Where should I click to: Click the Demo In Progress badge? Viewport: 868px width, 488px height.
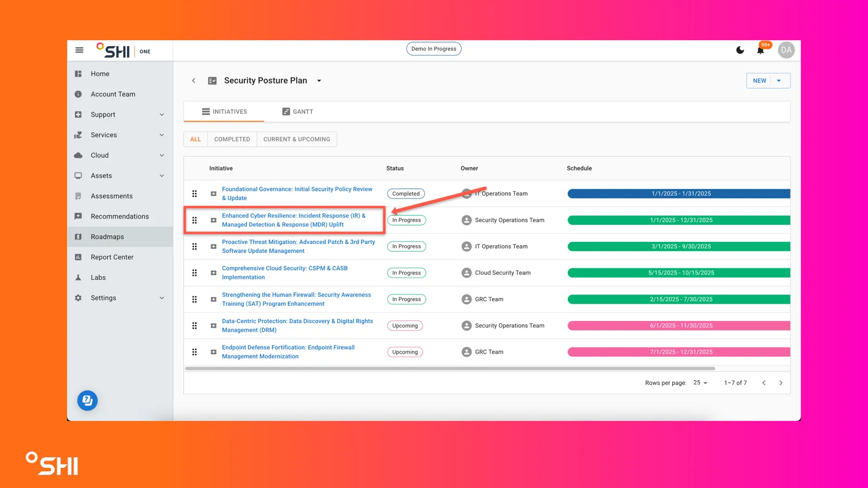(x=434, y=49)
